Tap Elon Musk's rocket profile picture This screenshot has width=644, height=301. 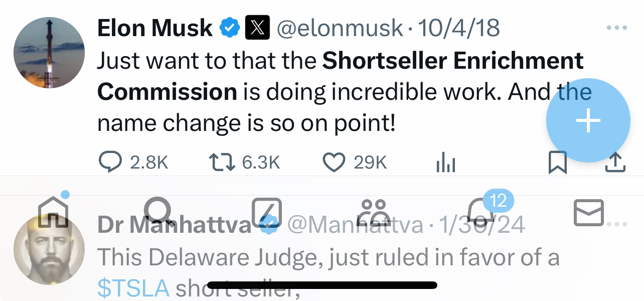point(49,52)
